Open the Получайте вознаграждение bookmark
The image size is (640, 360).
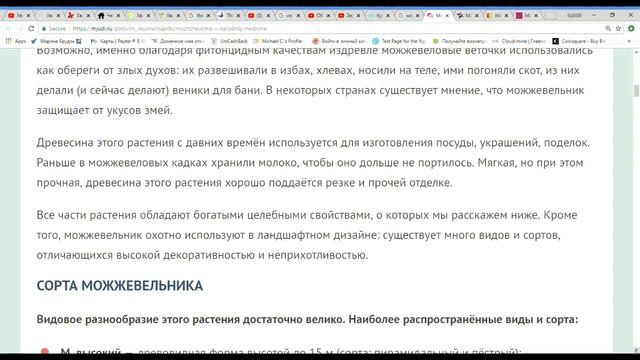click(459, 41)
